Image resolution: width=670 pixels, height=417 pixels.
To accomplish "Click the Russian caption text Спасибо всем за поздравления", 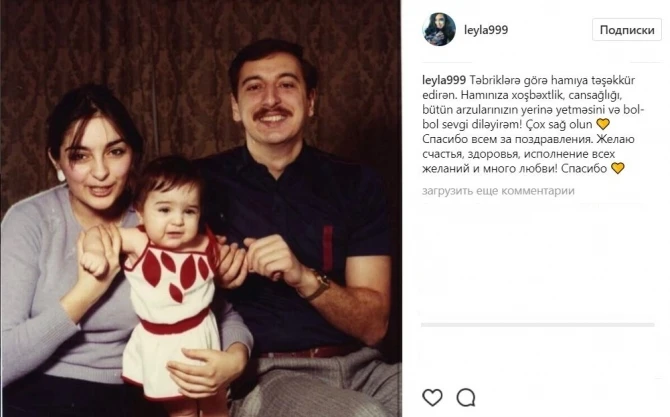I will click(507, 139).
